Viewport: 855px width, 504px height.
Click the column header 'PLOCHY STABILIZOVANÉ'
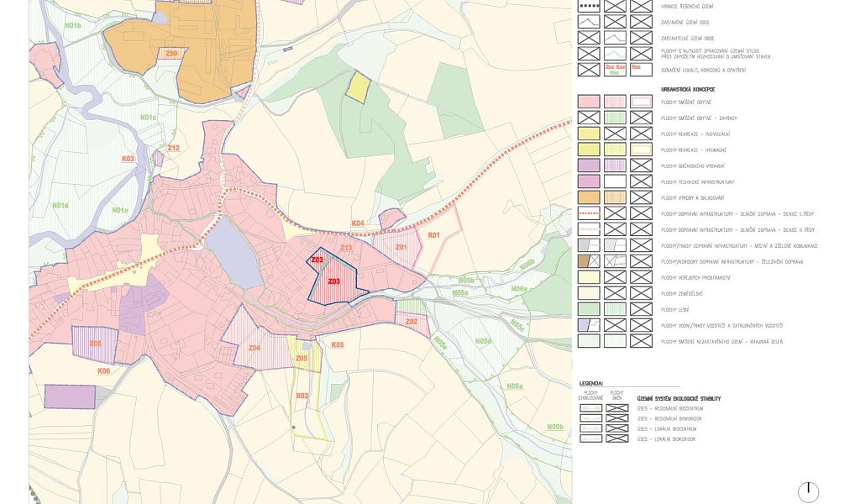pos(590,395)
